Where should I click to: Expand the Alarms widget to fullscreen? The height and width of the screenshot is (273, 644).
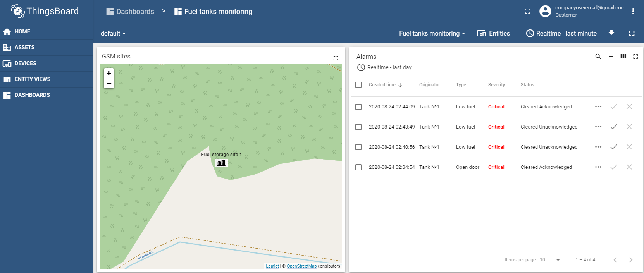pyautogui.click(x=635, y=57)
